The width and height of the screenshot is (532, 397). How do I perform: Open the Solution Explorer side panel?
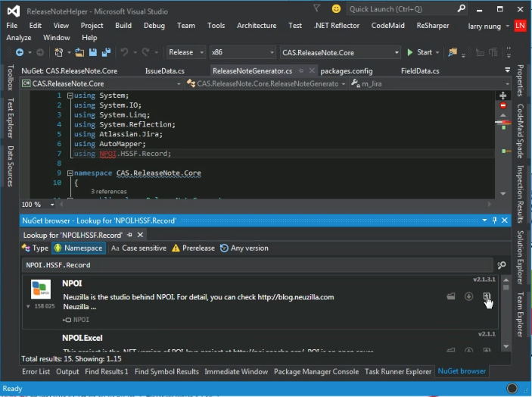520,257
